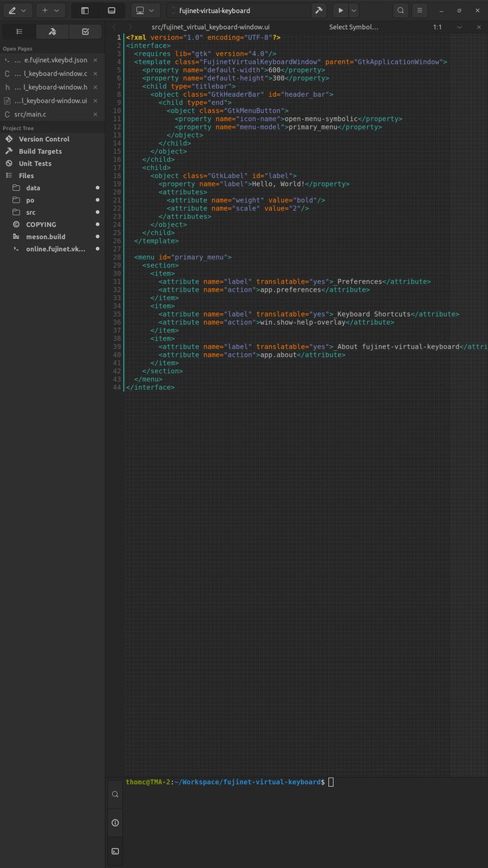The width and height of the screenshot is (488, 868).
Task: Click the plus new document icon
Action: coord(45,11)
